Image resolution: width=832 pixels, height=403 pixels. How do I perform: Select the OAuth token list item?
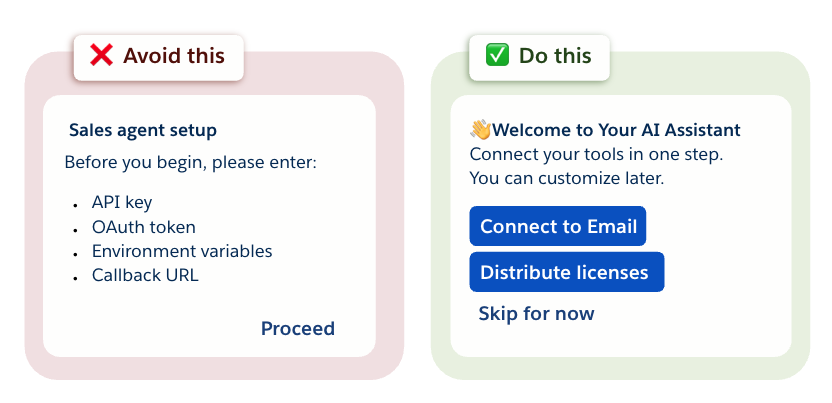[x=144, y=227]
